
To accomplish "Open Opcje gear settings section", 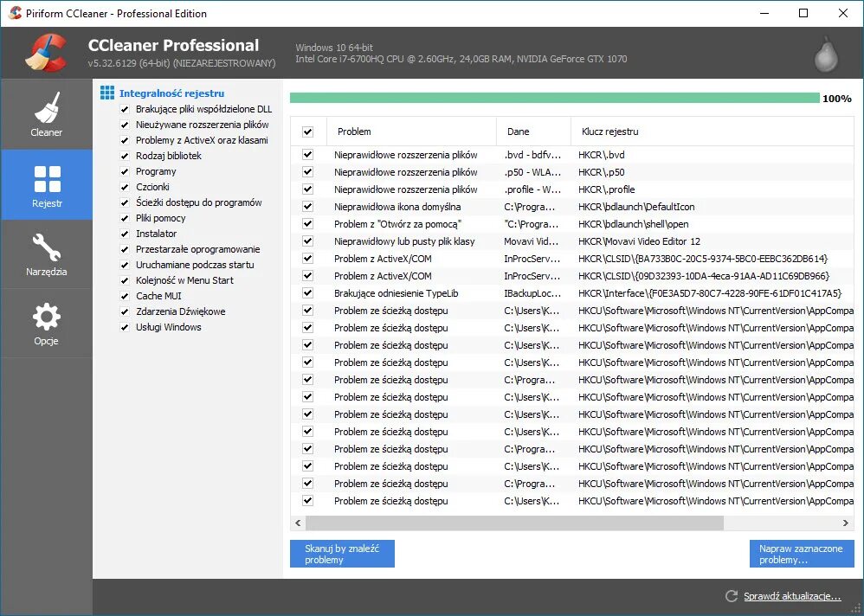I will pyautogui.click(x=46, y=317).
